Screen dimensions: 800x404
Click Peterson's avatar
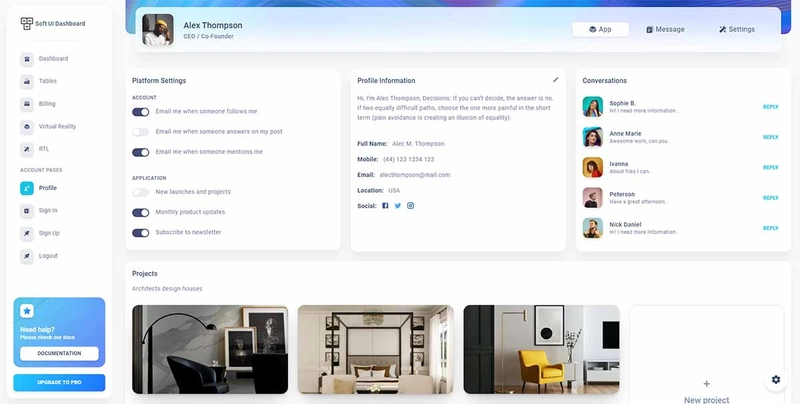coord(593,198)
